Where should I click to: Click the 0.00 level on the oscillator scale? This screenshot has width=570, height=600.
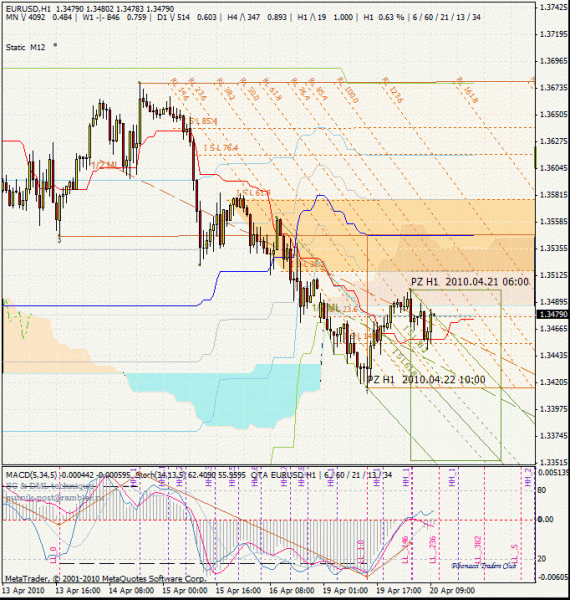546,519
